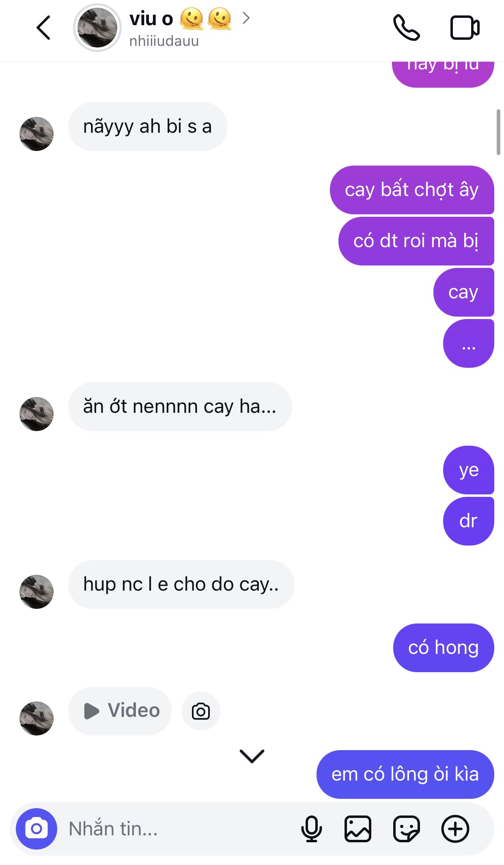Screen dimensions: 504x865
Task: Open viu o profile picture in header
Action: click(x=97, y=28)
